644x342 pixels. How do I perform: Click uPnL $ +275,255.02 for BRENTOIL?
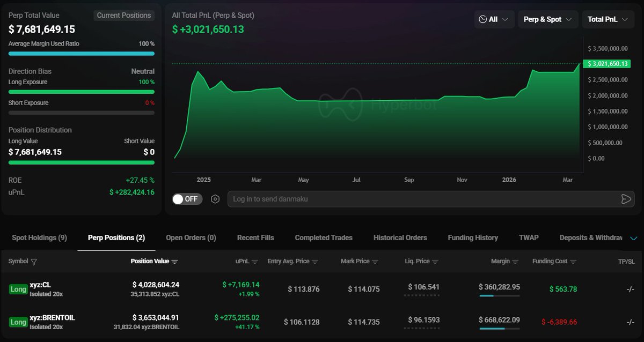click(237, 318)
